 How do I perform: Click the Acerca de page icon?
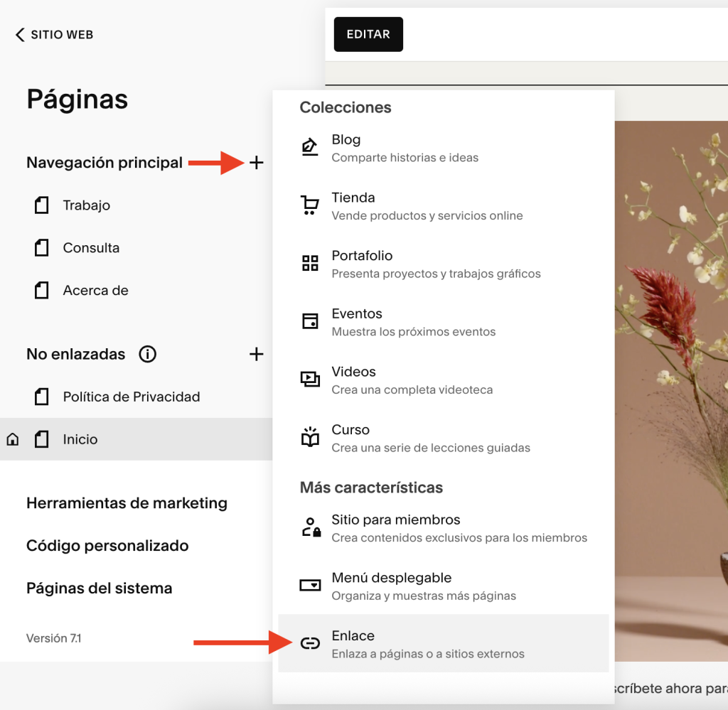coord(42,291)
